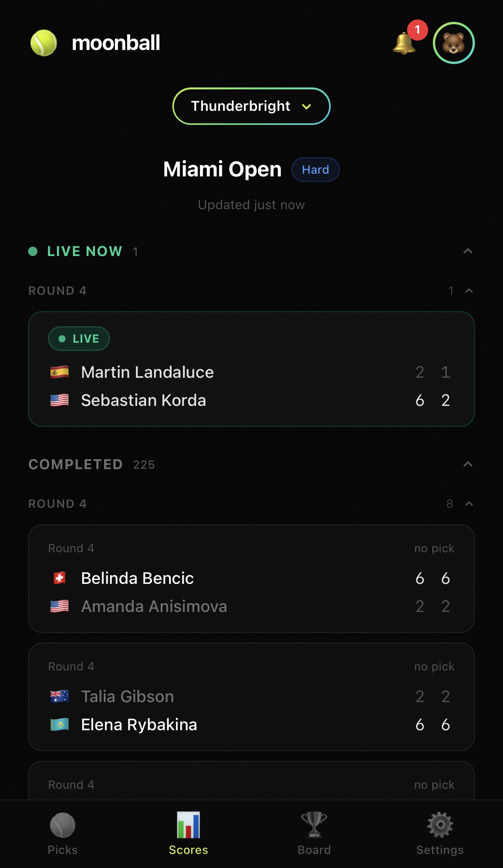This screenshot has height=868, width=503.
Task: Collapse the live Round 4 group
Action: point(469,291)
